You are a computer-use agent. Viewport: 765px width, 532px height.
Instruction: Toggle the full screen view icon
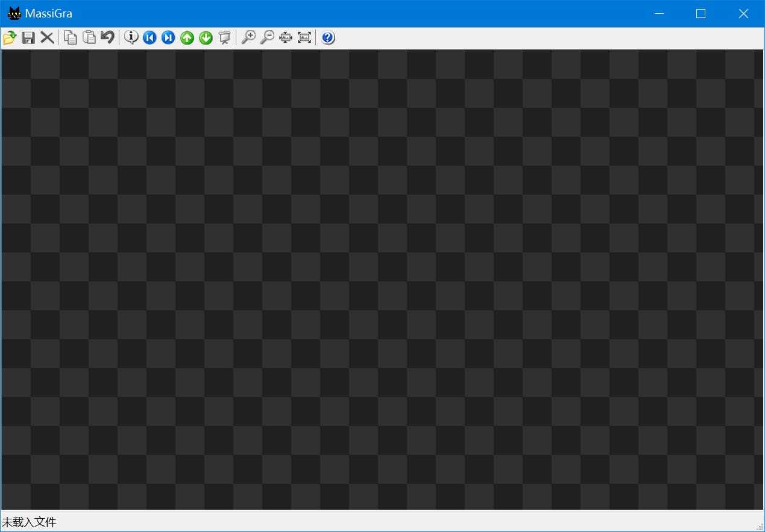click(x=304, y=38)
